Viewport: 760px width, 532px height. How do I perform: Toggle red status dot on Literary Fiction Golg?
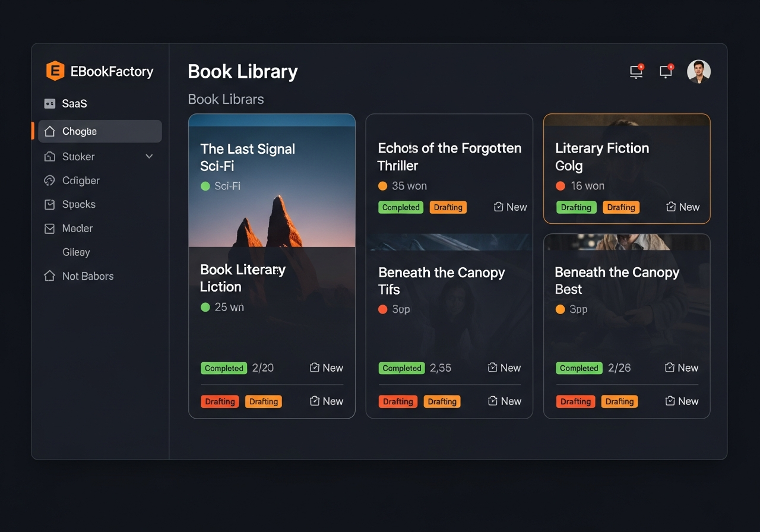click(560, 186)
